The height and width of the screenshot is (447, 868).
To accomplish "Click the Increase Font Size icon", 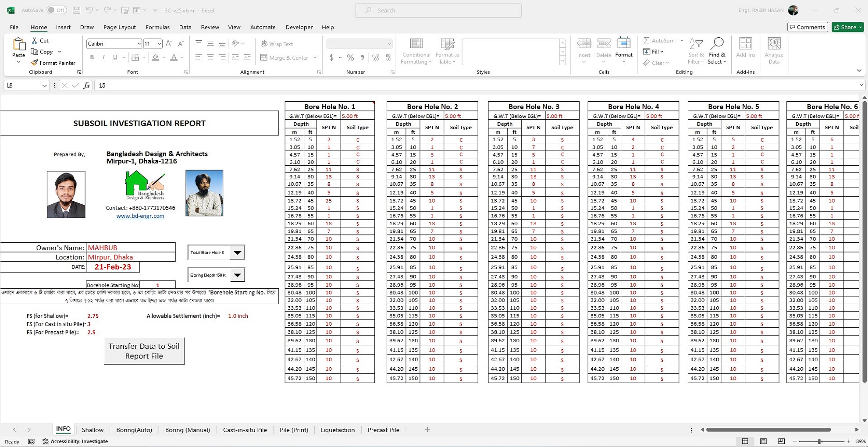I will pos(169,43).
